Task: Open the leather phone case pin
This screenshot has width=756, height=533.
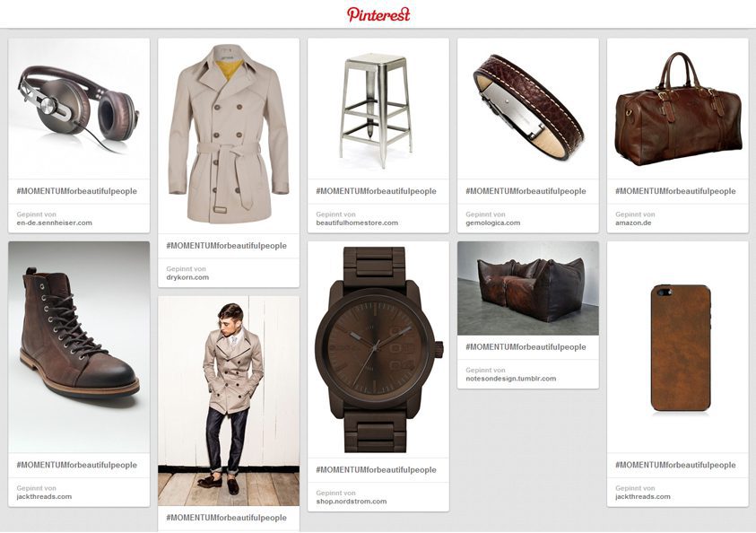Action: tap(677, 347)
